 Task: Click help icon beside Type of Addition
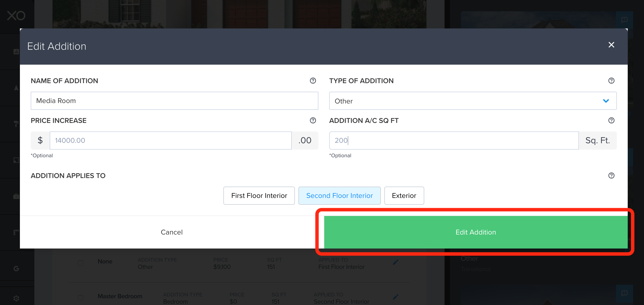coord(611,81)
